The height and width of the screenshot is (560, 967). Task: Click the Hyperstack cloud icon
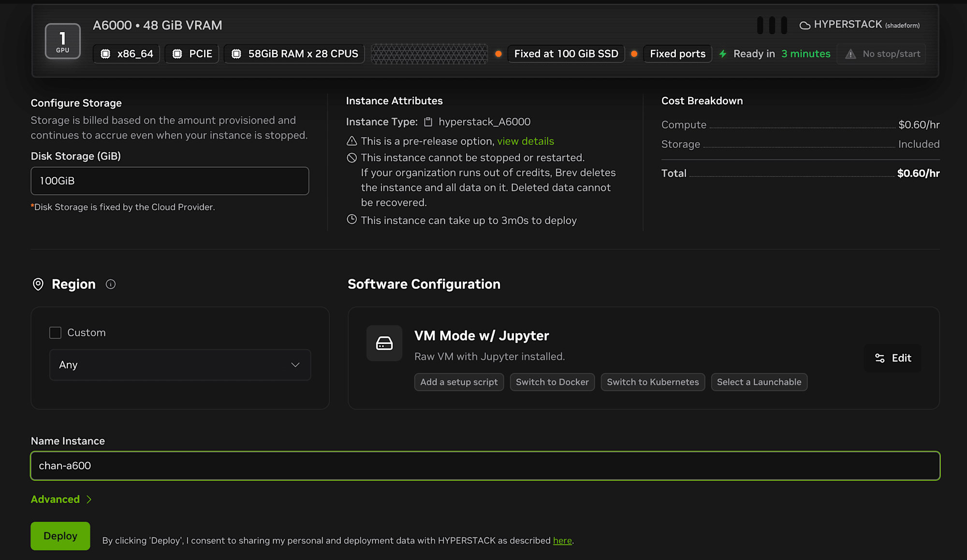pyautogui.click(x=805, y=25)
